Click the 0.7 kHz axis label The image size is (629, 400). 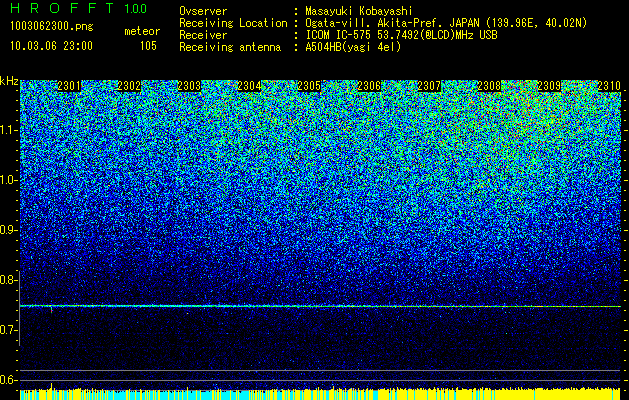tap(8, 330)
